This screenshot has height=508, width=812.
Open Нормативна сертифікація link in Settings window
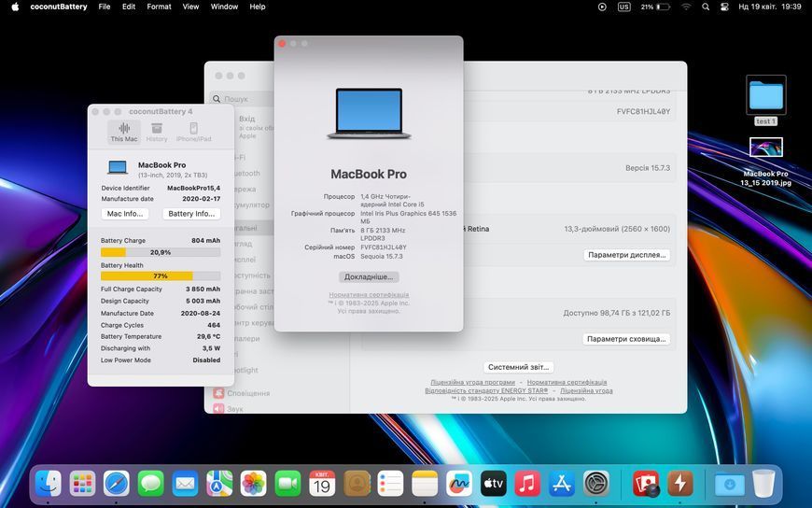coord(567,383)
